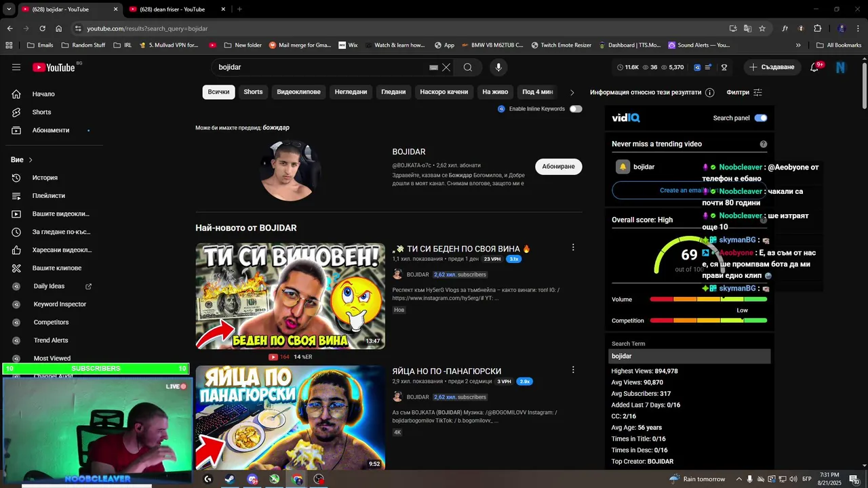
Task: Click the BOJIDAR channel avatar
Action: [290, 170]
